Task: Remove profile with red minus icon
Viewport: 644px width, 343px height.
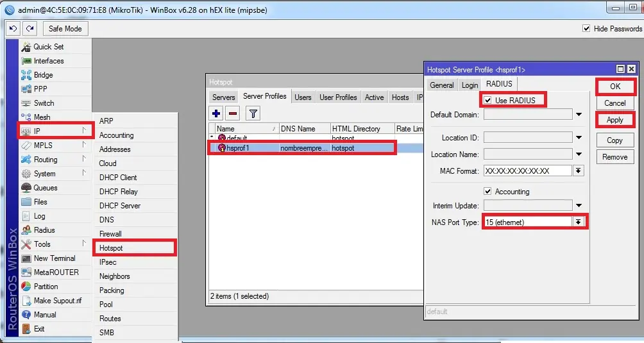Action: (233, 113)
